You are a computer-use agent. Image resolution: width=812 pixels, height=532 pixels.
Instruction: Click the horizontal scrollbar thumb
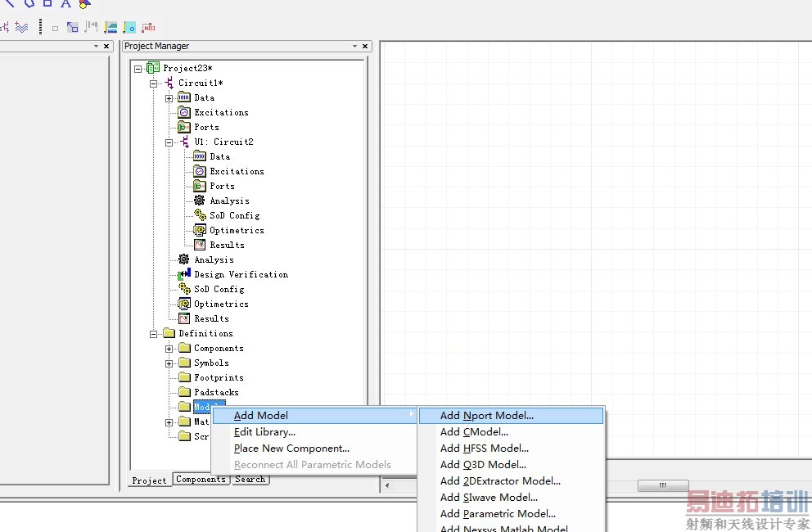coord(663,485)
